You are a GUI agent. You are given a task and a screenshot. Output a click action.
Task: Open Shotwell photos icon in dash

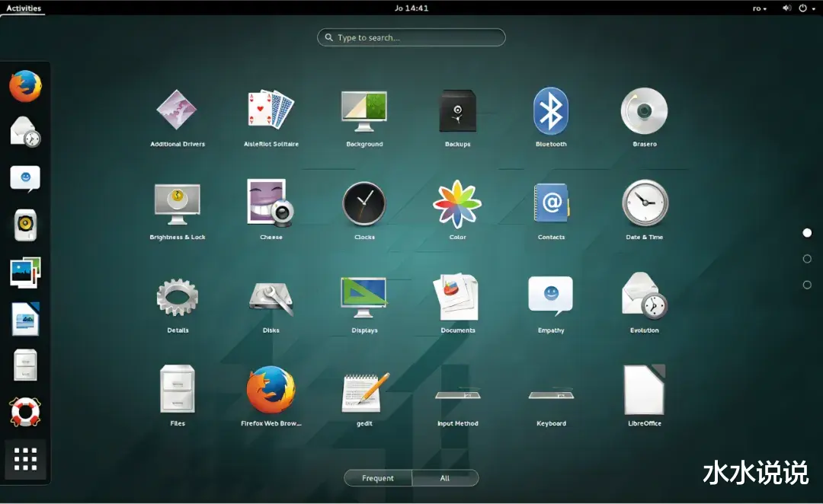click(x=25, y=273)
